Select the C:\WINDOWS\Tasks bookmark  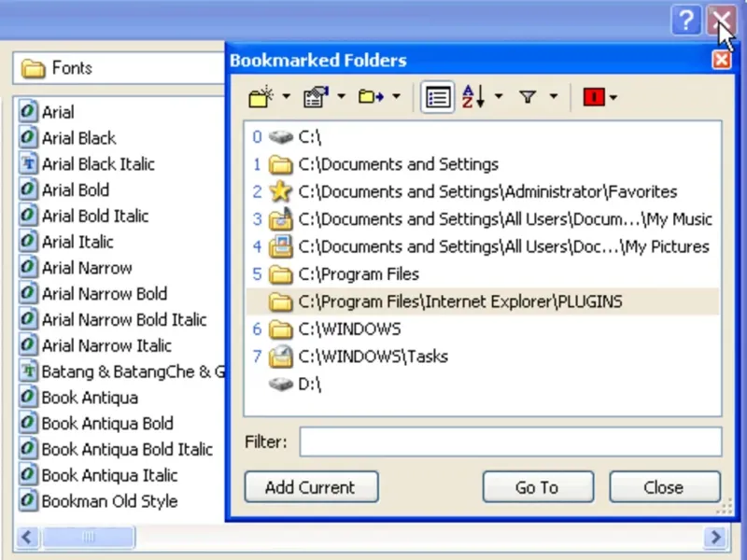483,357
